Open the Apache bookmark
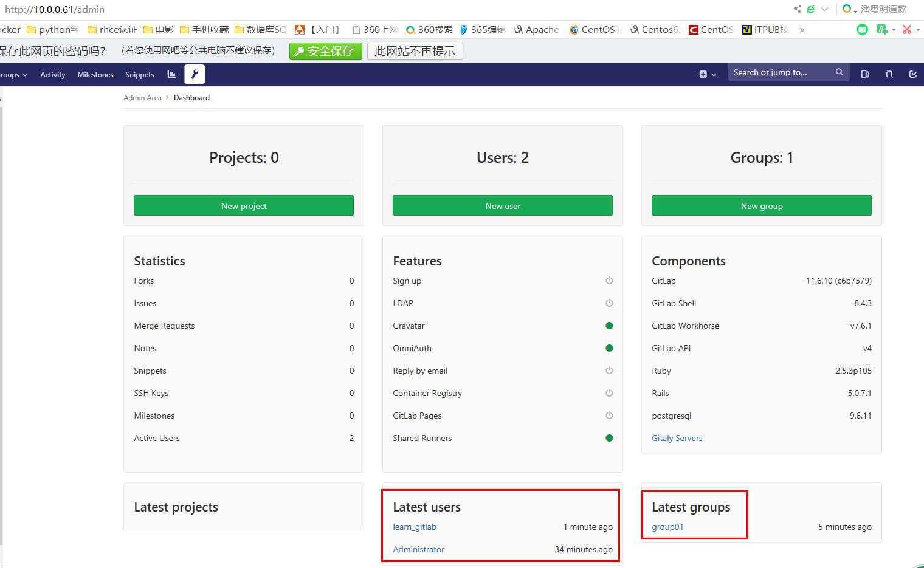Viewport: 924px width, 568px height. pos(536,29)
